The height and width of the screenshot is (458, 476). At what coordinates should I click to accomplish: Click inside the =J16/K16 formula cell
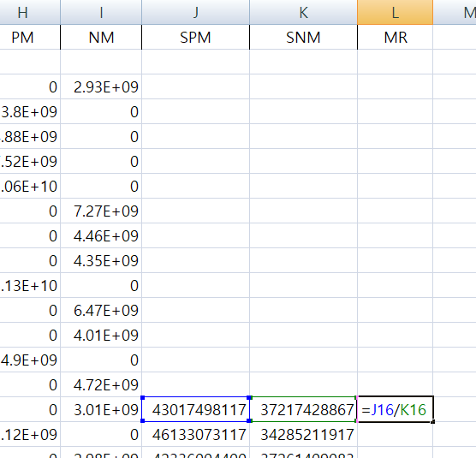coord(395,409)
